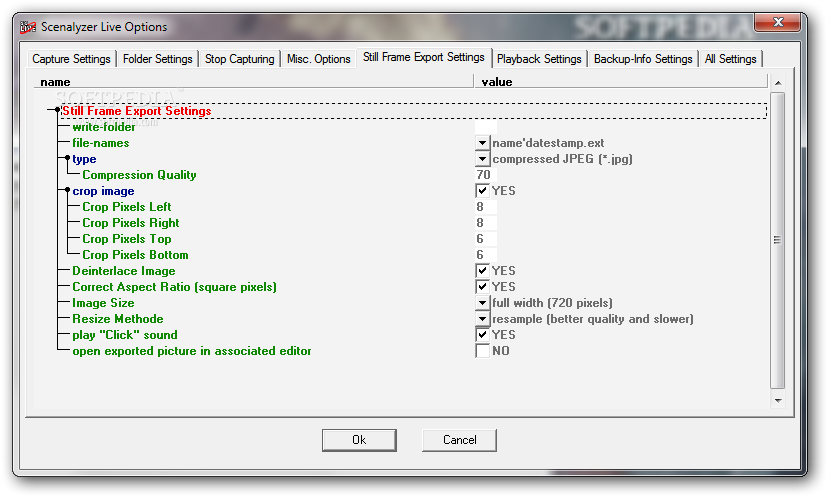Show the All Settings tab

point(730,59)
